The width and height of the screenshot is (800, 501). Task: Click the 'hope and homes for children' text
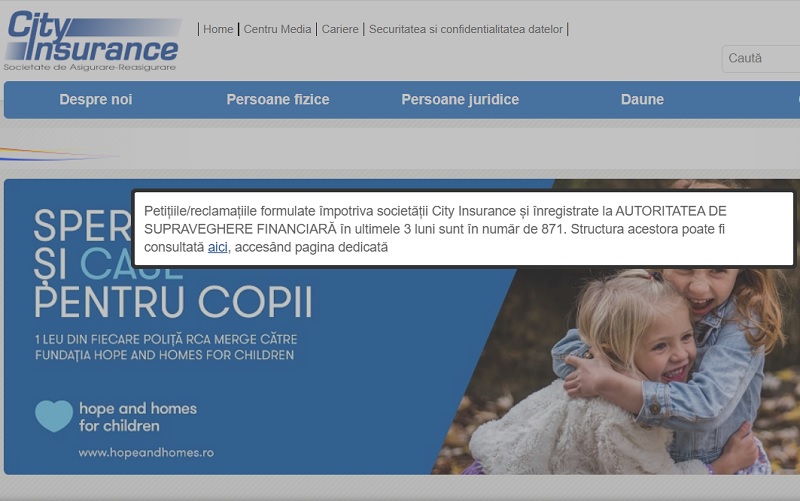(138, 417)
